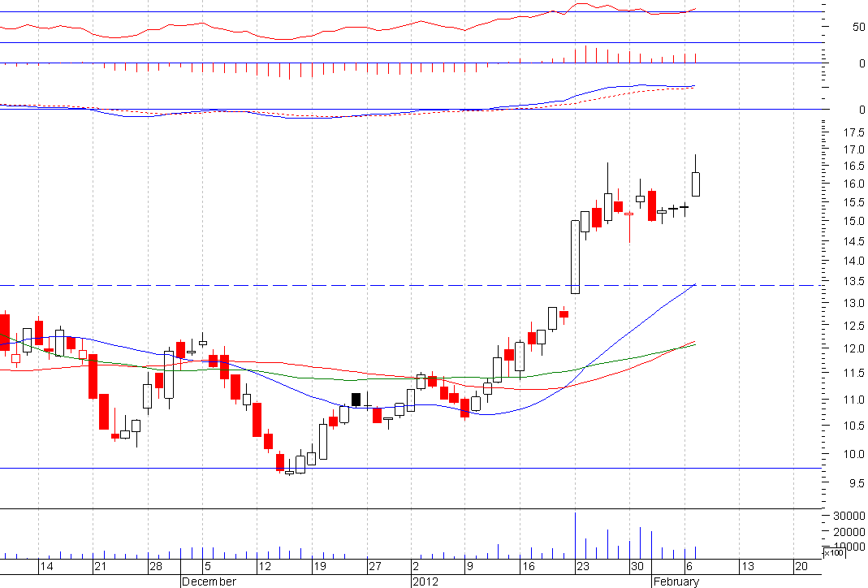The image size is (868, 588).
Task: Click date label 20 on the time axis
Action: pyautogui.click(x=801, y=566)
